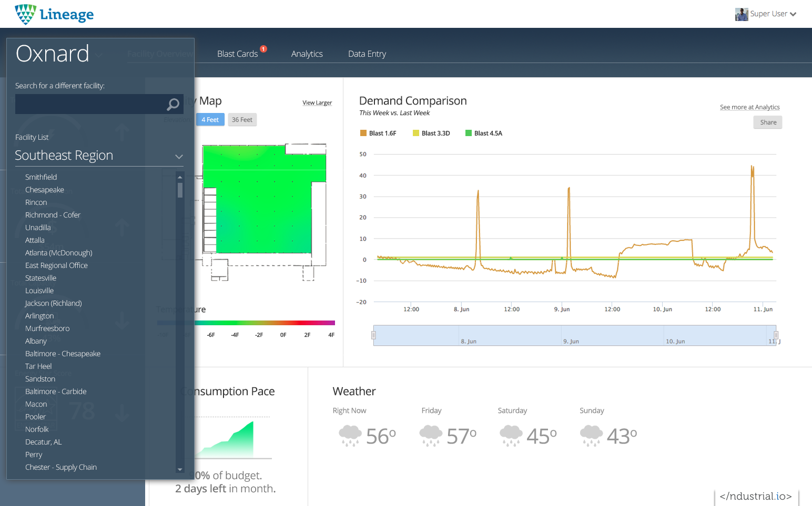Open the Super User account menu

coord(773,14)
